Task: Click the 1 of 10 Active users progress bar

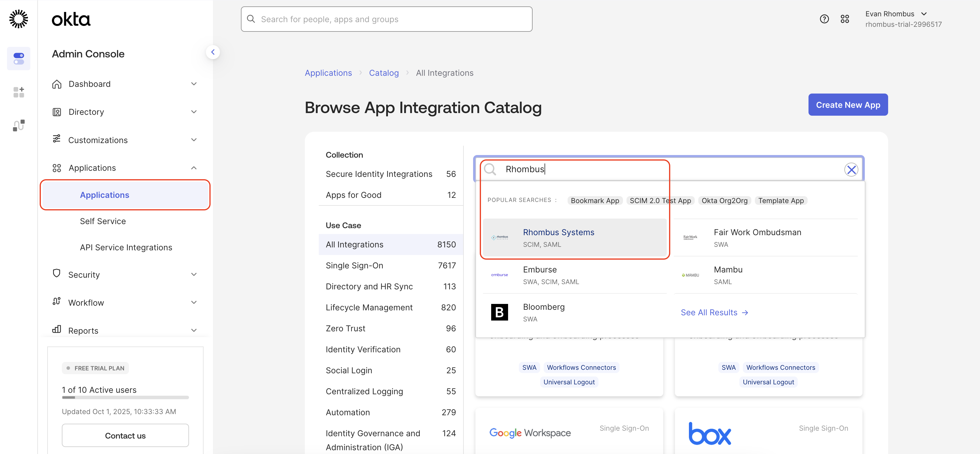Action: (125, 398)
